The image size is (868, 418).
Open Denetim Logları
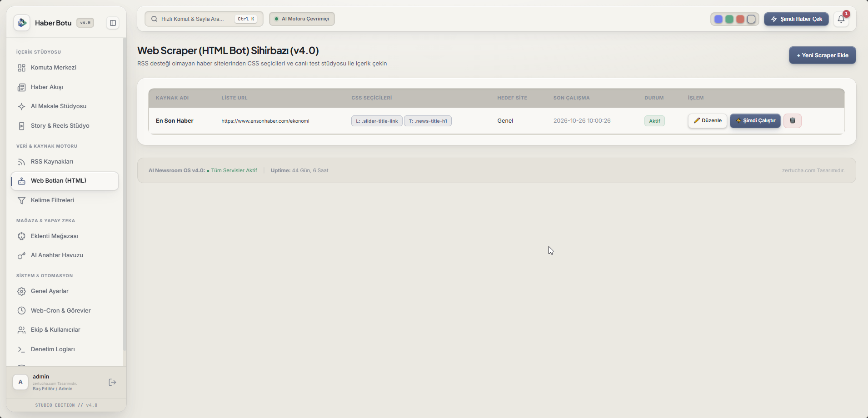(x=65, y=349)
